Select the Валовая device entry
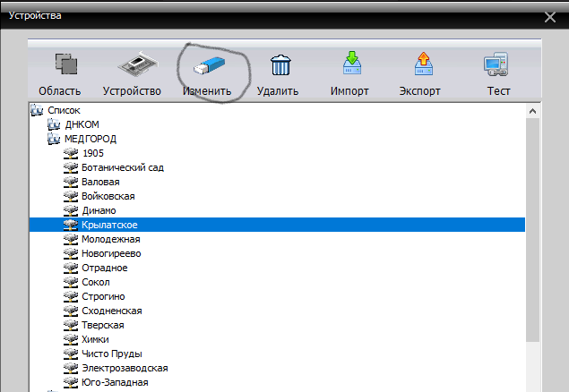This screenshot has width=569, height=392. (100, 182)
